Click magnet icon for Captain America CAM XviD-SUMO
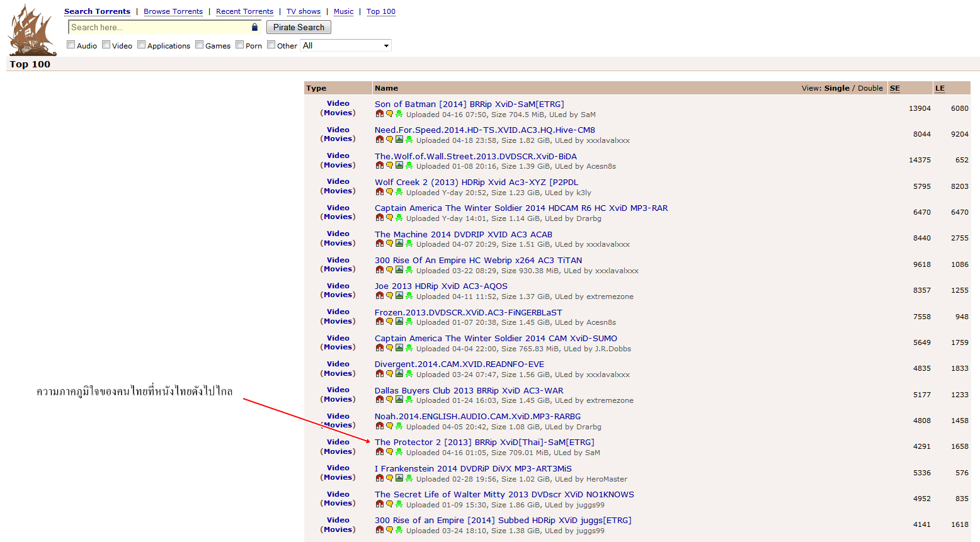Screen dimensions: 980x542 pyautogui.click(x=379, y=348)
